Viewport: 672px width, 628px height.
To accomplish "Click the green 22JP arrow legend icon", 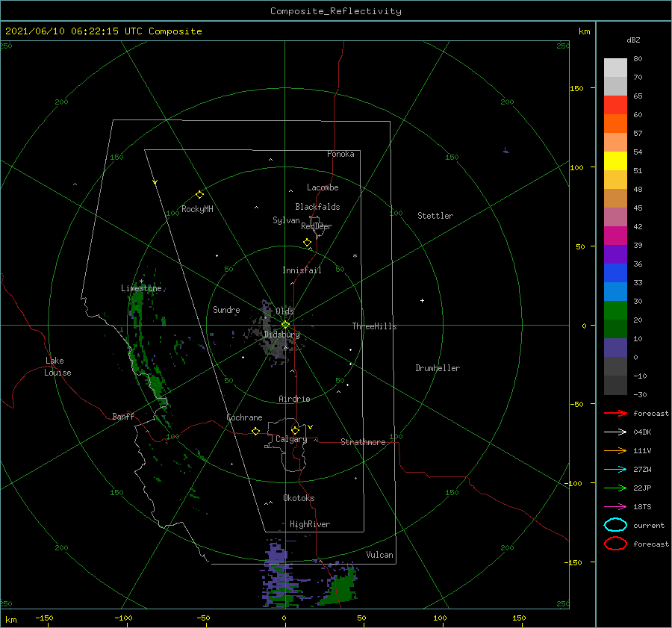I will click(615, 488).
